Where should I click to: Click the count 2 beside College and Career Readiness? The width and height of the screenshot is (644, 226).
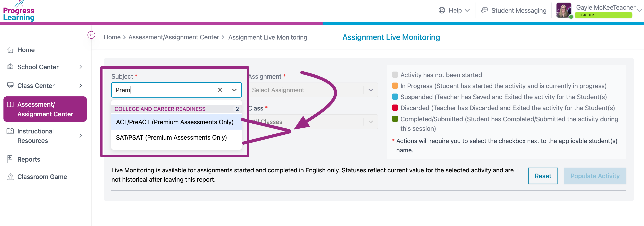[x=237, y=109]
